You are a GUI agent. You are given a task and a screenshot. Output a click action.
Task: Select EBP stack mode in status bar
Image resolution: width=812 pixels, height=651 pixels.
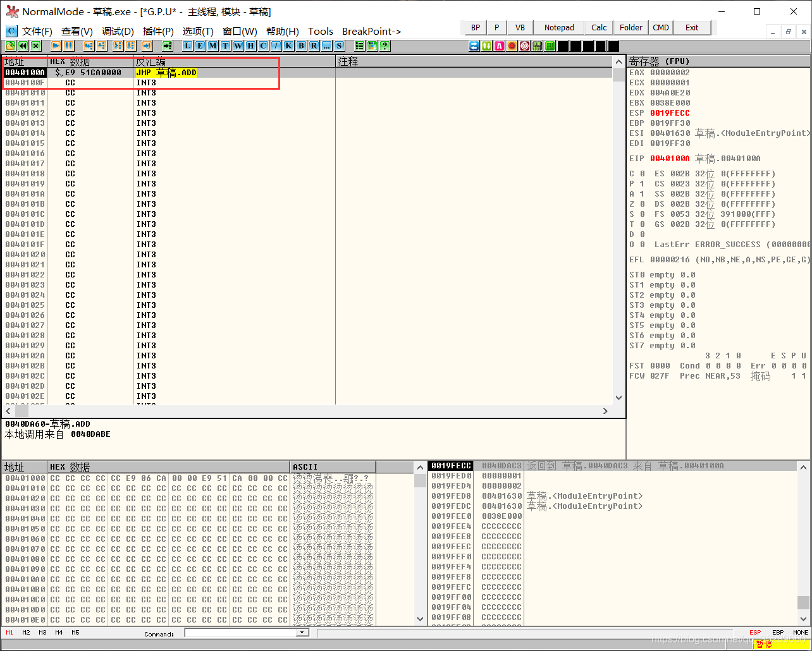(778, 633)
